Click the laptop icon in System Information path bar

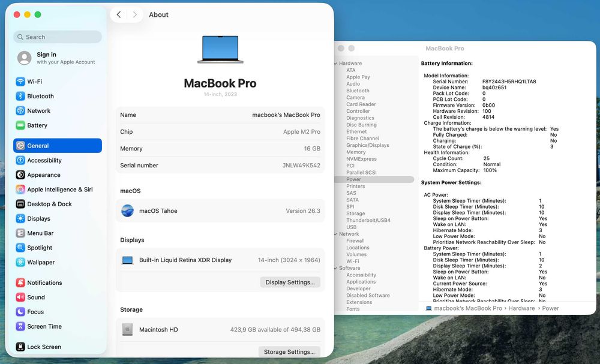coord(428,308)
